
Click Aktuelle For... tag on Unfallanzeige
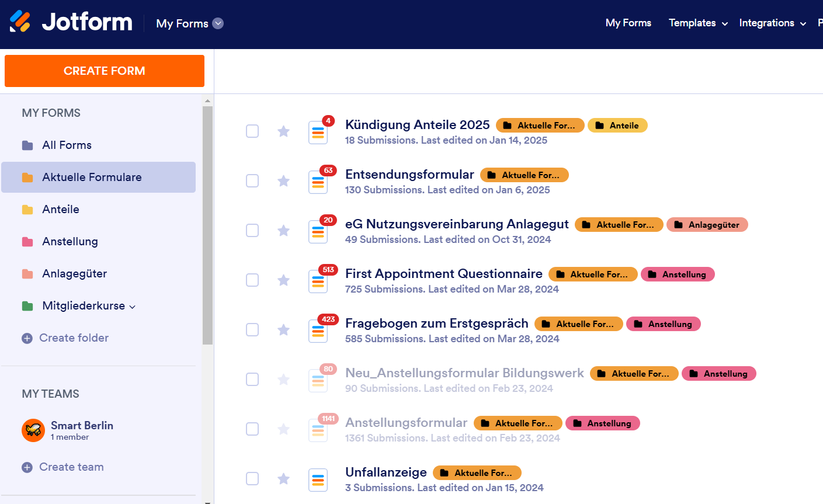click(x=477, y=473)
